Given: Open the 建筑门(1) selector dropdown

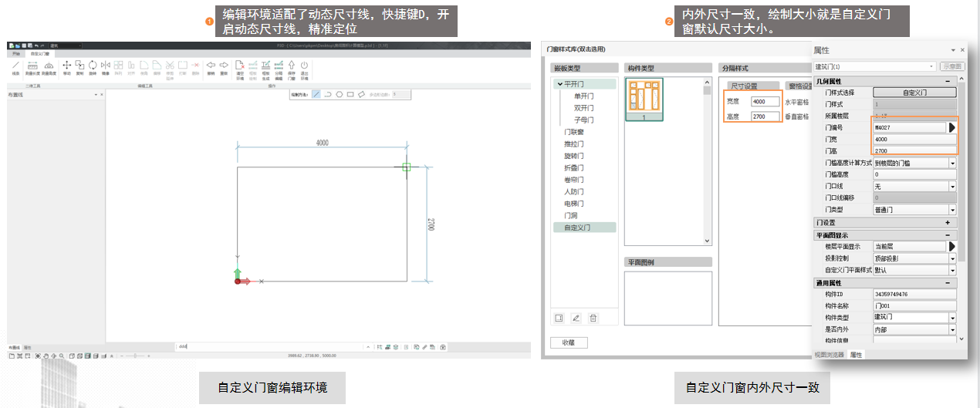Looking at the screenshot, I should pos(931,67).
